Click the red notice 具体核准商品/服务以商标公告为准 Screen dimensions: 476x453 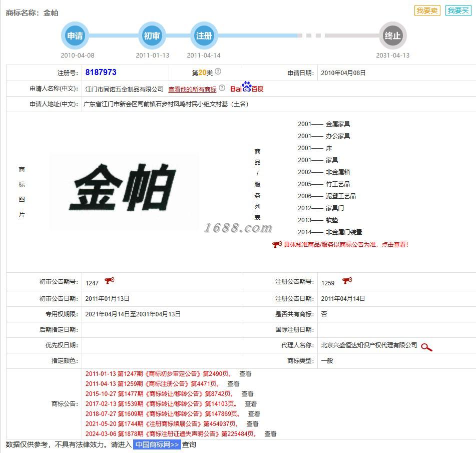[x=346, y=245]
